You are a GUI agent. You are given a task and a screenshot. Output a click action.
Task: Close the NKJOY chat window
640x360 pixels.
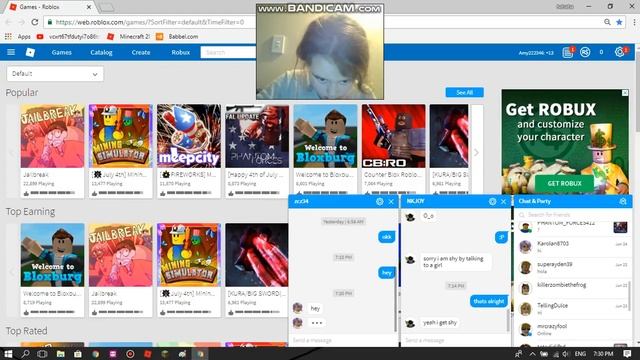[503, 201]
